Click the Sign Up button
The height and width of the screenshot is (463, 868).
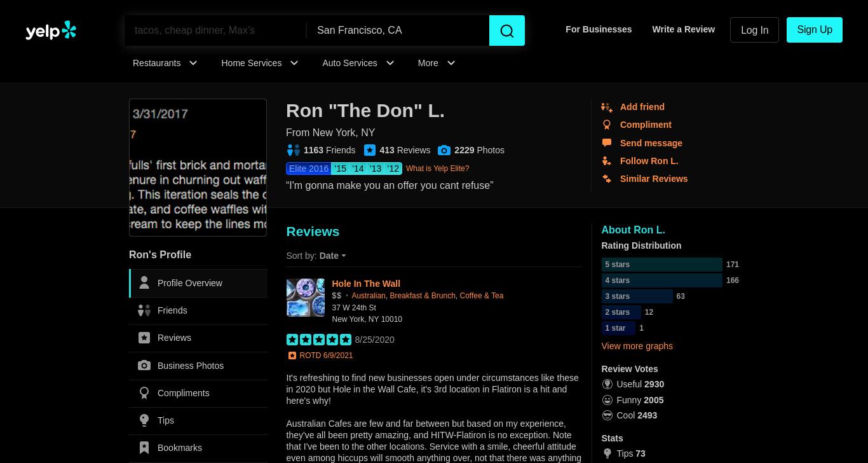coord(815,30)
